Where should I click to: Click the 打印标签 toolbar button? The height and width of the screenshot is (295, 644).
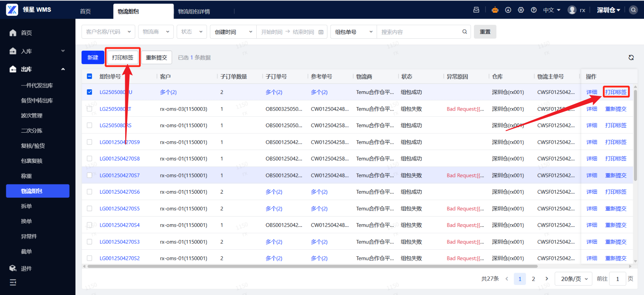[123, 57]
